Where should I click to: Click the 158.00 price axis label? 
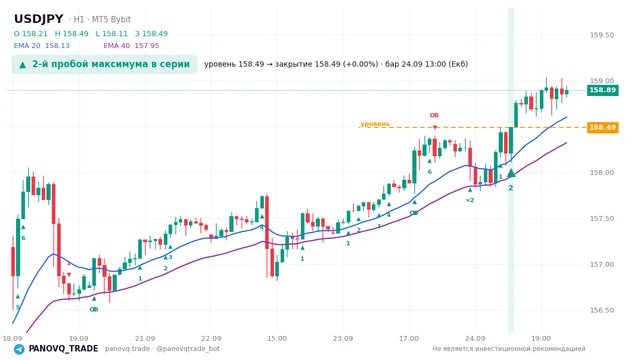pyautogui.click(x=602, y=173)
